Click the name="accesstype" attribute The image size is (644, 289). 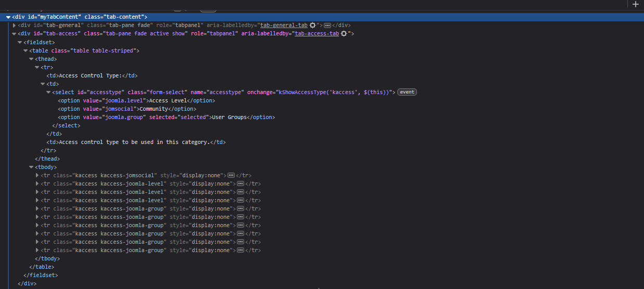point(217,92)
